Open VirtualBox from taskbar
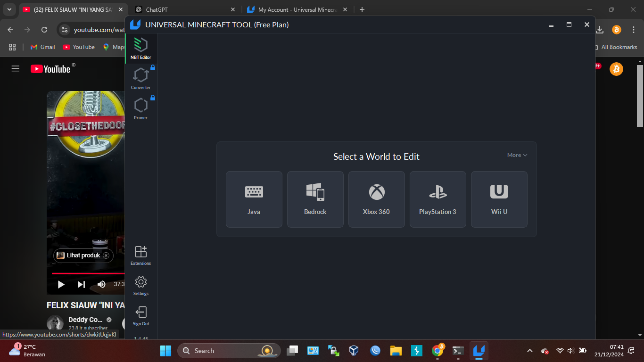This screenshot has width=644, height=362. 354,351
